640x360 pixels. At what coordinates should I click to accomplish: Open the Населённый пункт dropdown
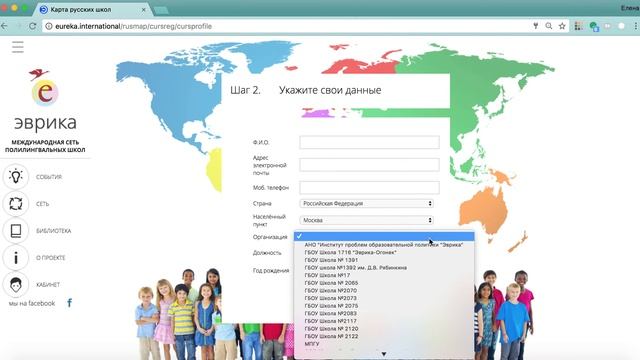[x=367, y=220]
